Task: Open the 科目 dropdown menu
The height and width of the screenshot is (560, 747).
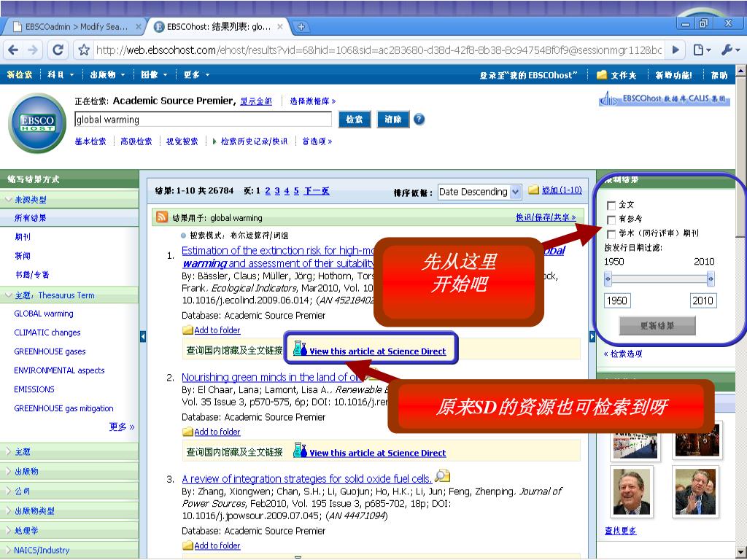Action: point(61,75)
